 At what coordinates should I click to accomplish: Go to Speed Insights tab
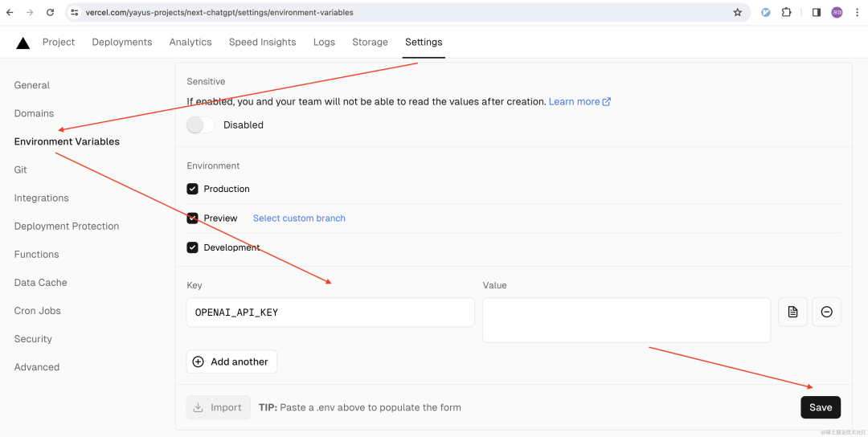[262, 42]
